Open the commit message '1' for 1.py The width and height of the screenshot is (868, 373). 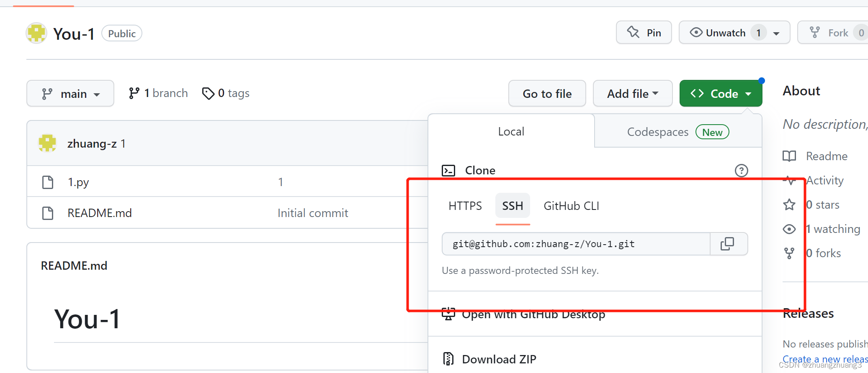pos(281,182)
